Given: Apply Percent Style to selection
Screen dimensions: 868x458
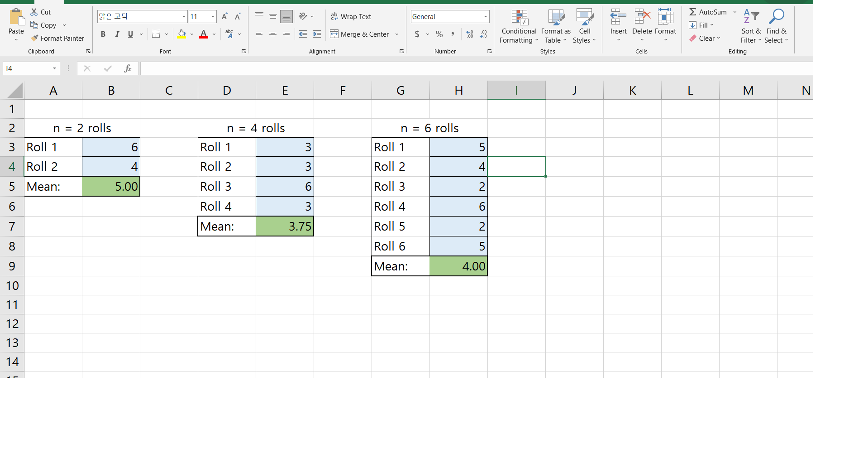Looking at the screenshot, I should [x=439, y=34].
